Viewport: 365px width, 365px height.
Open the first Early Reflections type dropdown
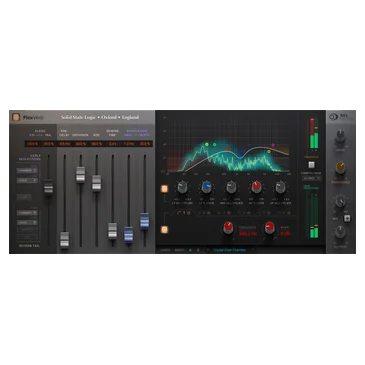click(x=27, y=170)
